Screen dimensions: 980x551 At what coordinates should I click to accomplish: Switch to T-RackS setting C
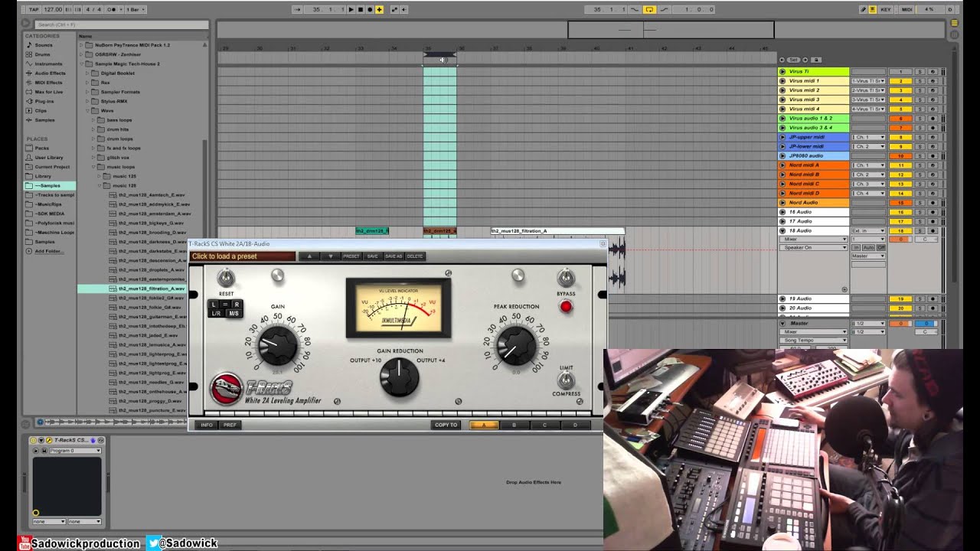pos(544,425)
